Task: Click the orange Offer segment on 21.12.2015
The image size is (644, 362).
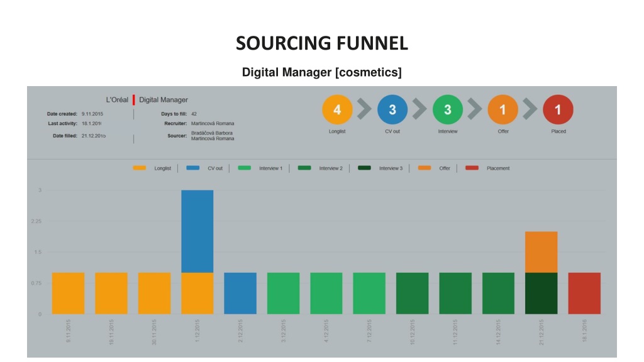Action: coord(541,252)
